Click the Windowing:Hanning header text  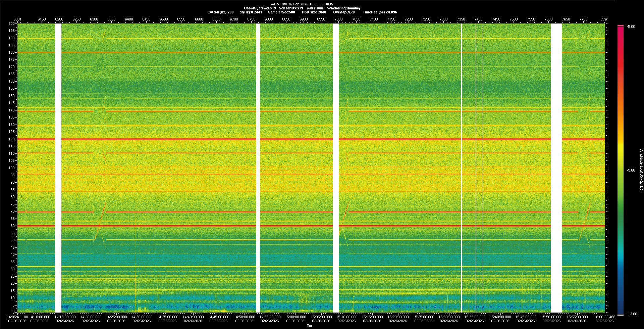tap(343, 8)
